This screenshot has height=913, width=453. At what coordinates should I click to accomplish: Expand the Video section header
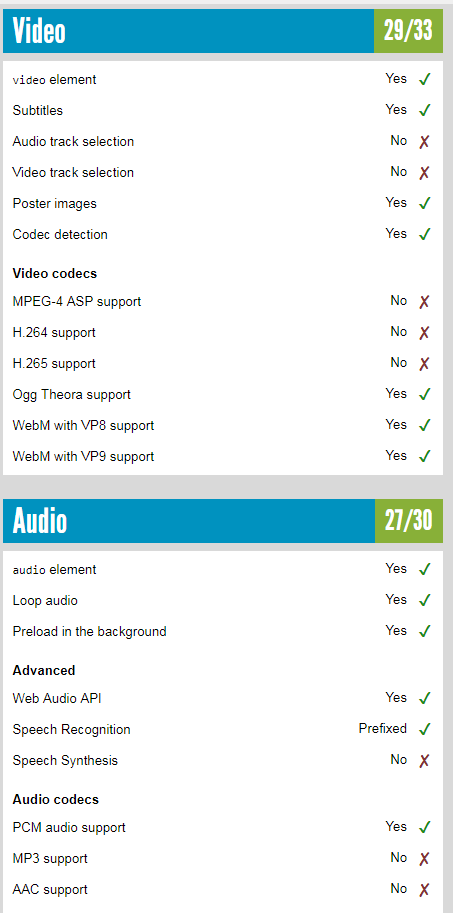188,31
